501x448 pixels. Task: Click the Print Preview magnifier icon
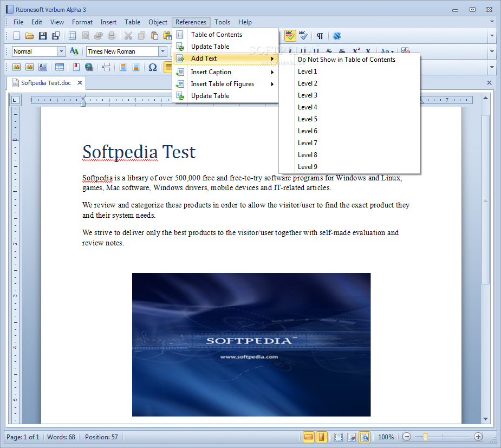tap(86, 35)
